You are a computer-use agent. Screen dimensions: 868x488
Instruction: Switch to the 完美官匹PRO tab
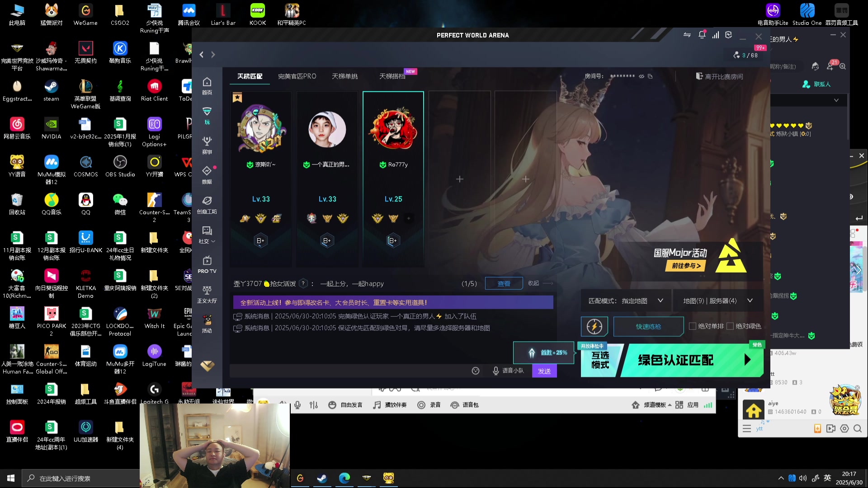(297, 76)
